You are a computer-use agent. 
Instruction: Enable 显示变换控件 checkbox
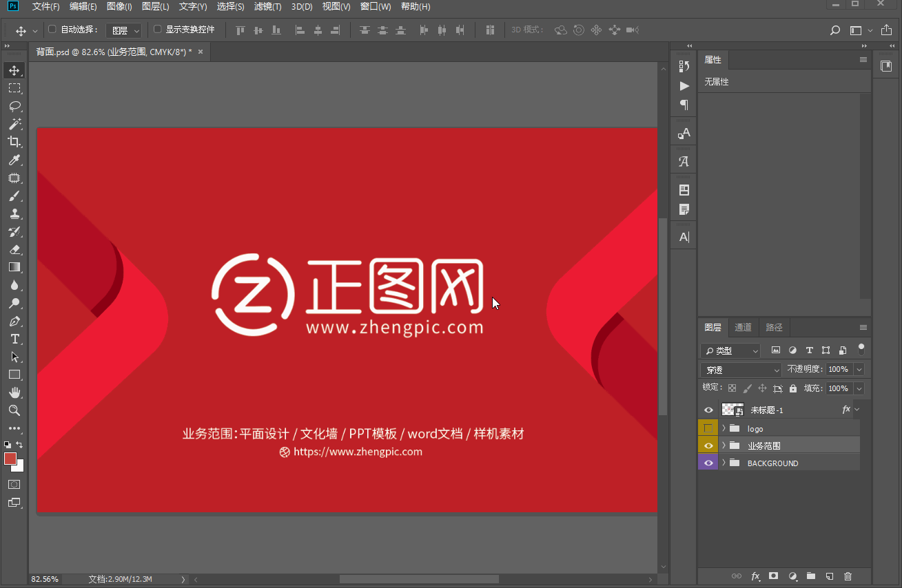coord(157,30)
